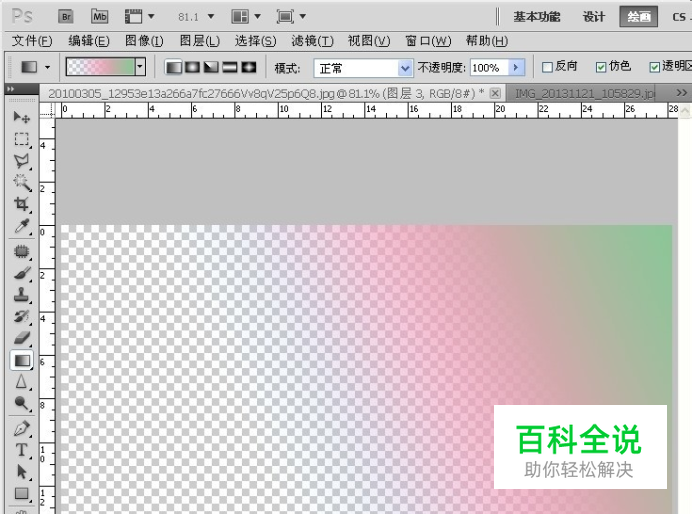Select the Polygonal Lasso tool
Image resolution: width=692 pixels, height=514 pixels.
click(x=22, y=161)
